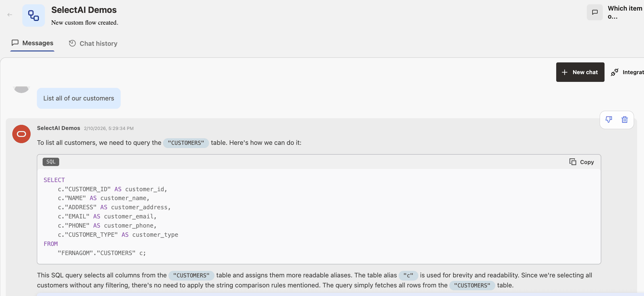
Task: Switch to the Chat history tab
Action: click(98, 44)
